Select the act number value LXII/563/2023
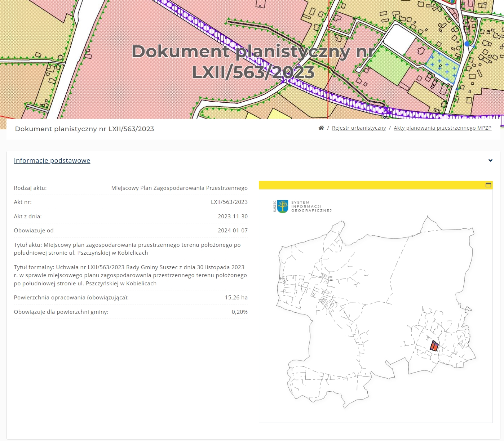The image size is (504, 441). (229, 202)
